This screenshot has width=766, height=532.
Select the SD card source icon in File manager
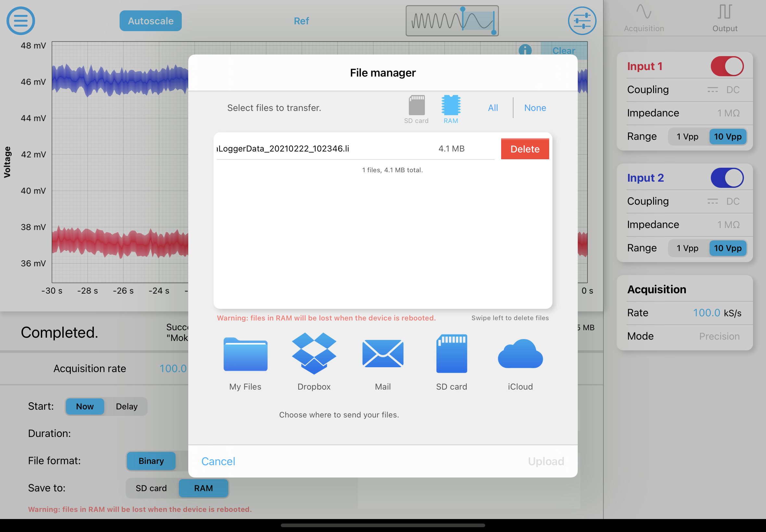416,109
